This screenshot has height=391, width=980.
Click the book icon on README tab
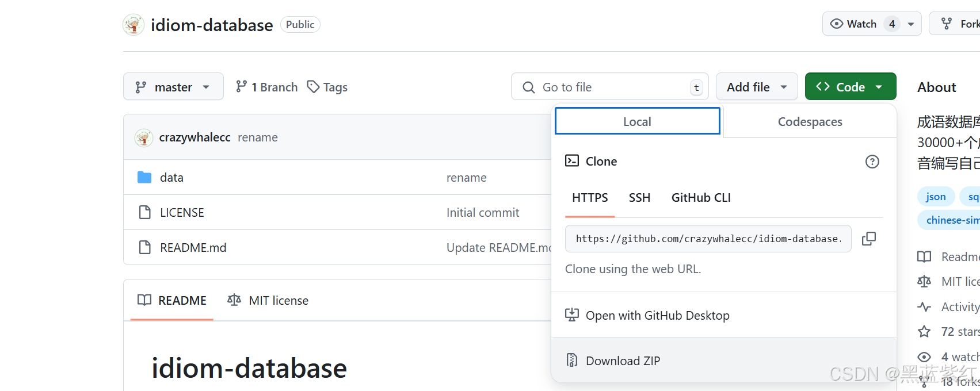(x=144, y=300)
